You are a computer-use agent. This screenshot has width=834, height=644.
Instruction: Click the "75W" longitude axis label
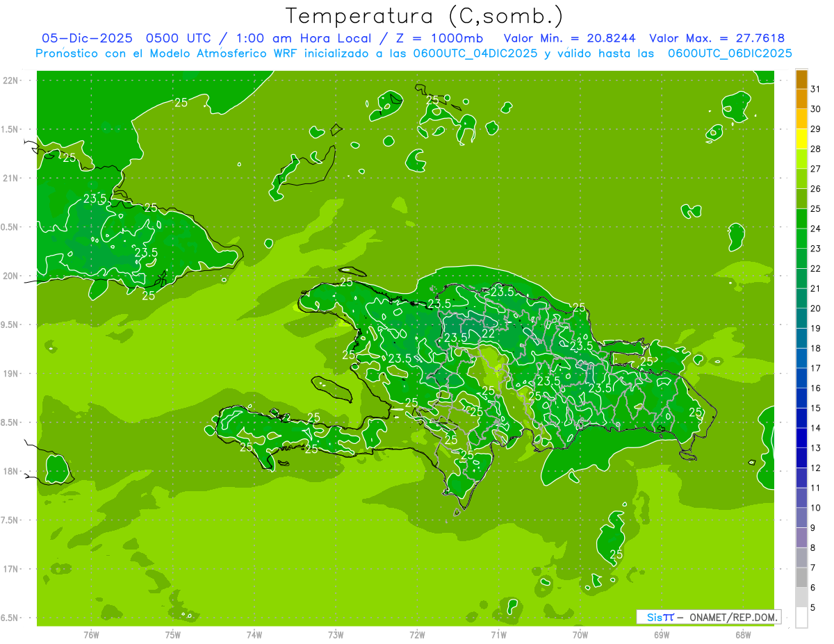173,635
